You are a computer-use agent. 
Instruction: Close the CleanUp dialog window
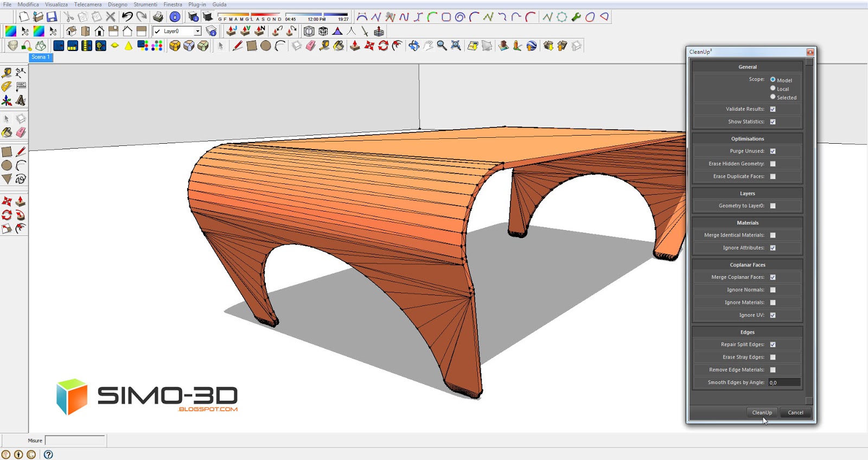(810, 52)
